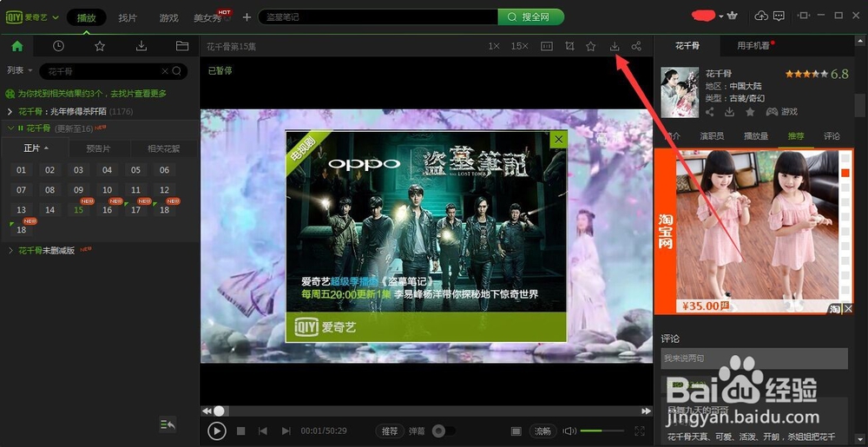868x447 pixels.
Task: Click in the 我来说两句 comment box
Action: click(754, 358)
